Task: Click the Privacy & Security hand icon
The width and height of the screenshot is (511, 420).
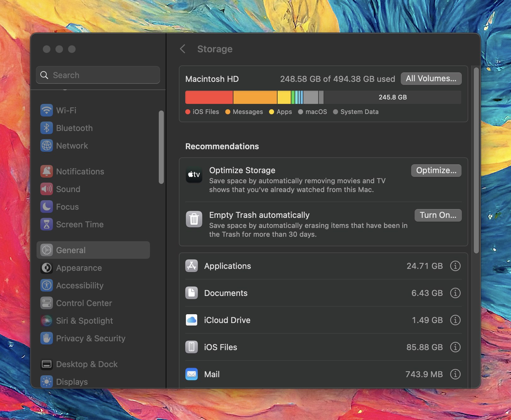Action: pos(47,338)
